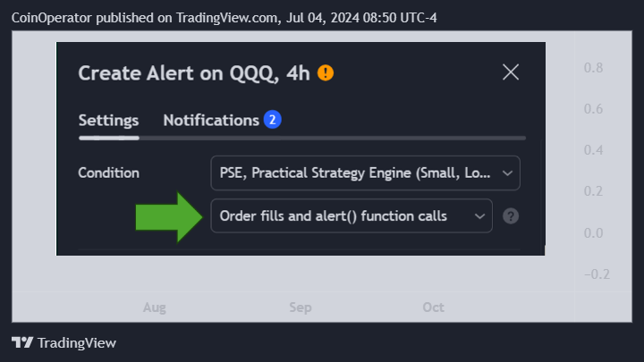
Task: Select the Settings tab
Action: coord(108,121)
